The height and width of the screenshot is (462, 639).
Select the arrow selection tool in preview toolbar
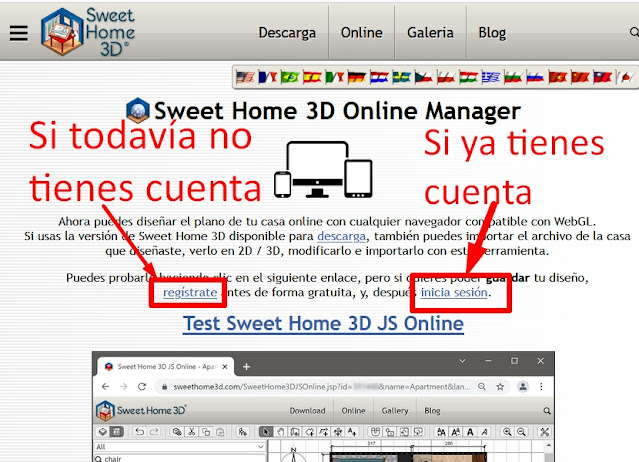(266, 432)
